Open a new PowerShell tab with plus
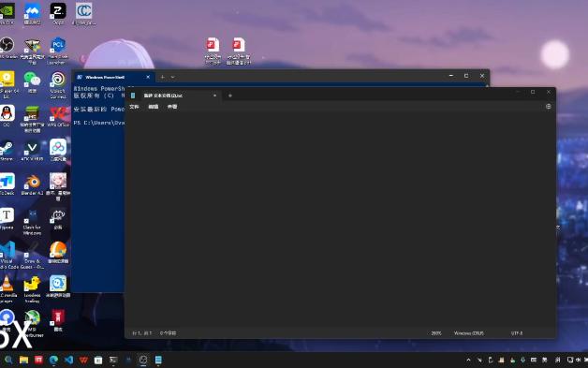This screenshot has width=588, height=368. (x=162, y=77)
